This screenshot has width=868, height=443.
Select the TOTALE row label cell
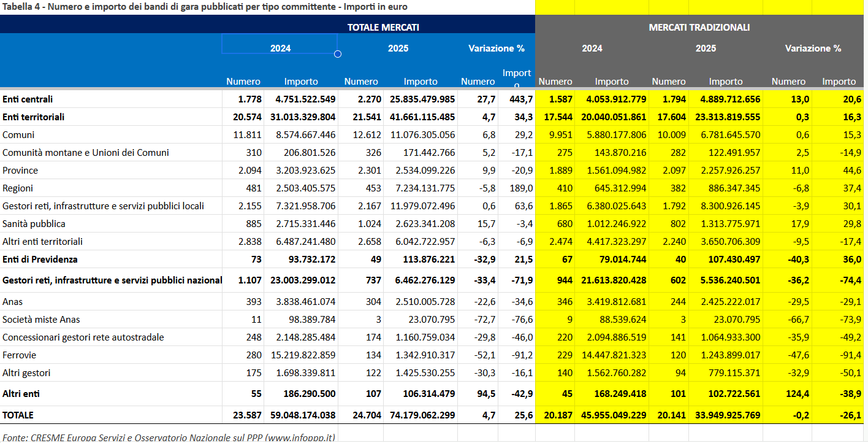[x=18, y=415]
